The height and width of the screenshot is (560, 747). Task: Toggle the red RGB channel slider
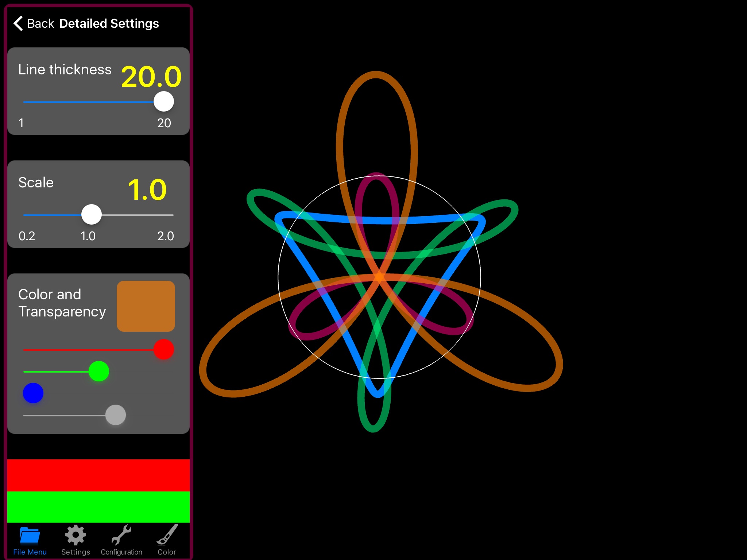(163, 348)
